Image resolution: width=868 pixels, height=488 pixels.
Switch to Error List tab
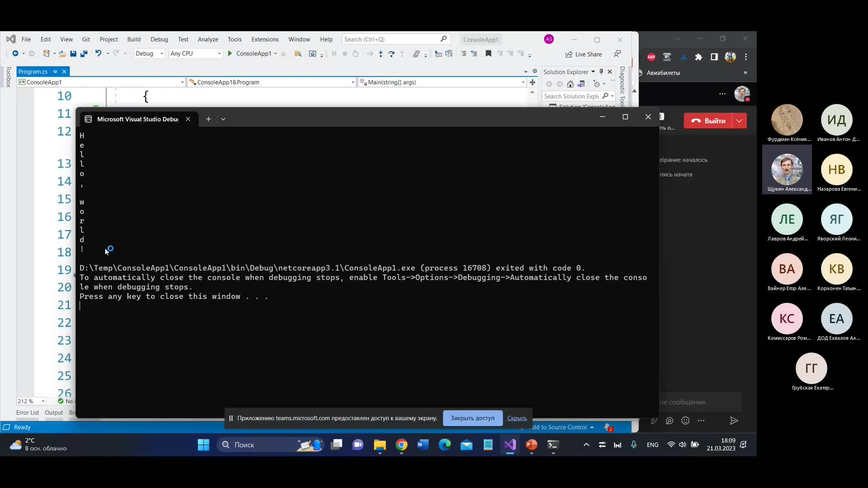pos(28,413)
